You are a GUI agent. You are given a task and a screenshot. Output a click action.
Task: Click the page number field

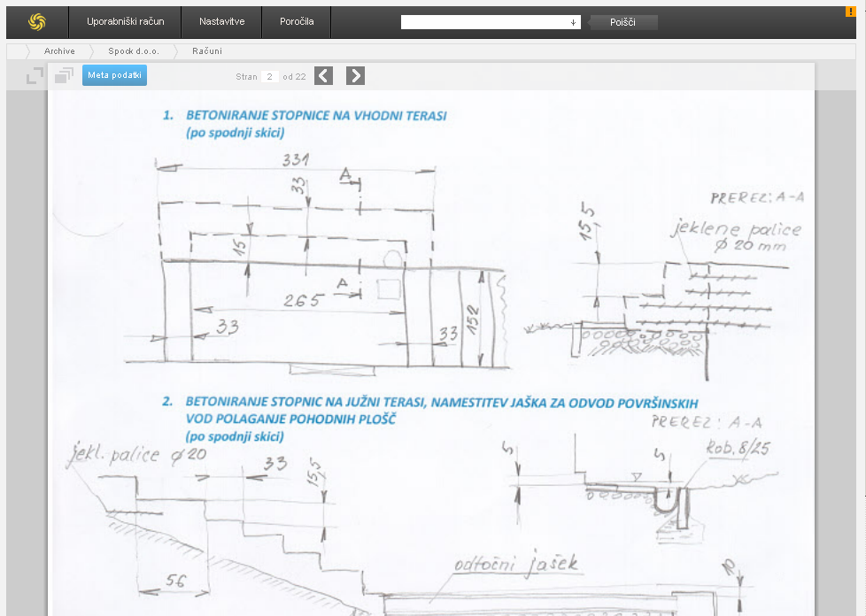tap(270, 77)
